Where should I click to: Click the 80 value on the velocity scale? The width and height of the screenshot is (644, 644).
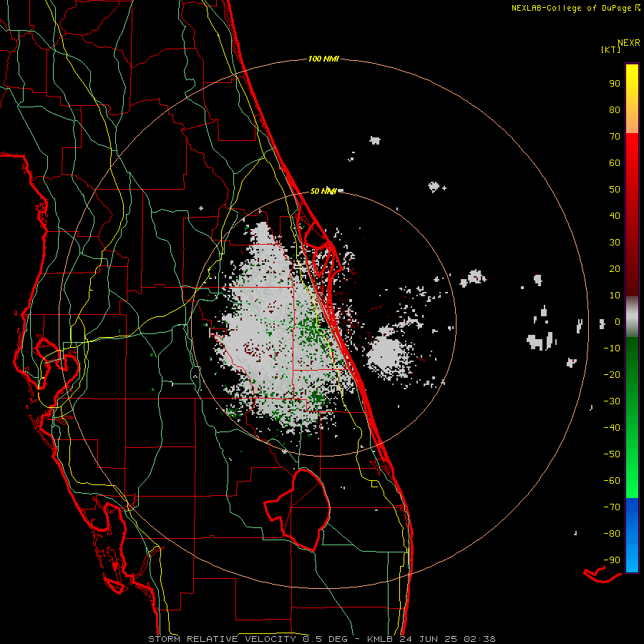(x=615, y=109)
